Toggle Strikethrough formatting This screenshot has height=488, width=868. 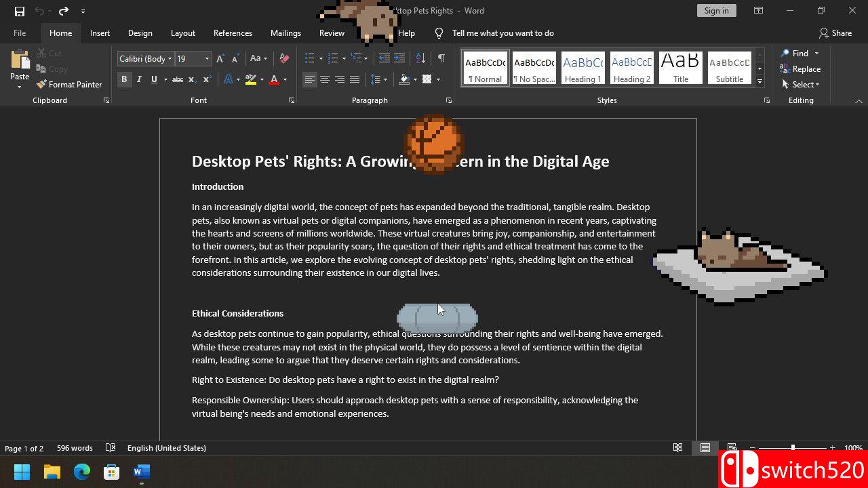177,79
